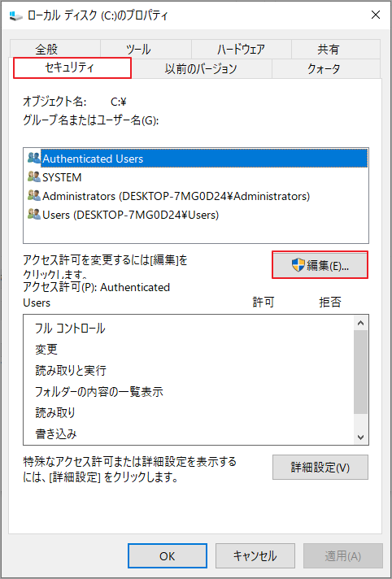This screenshot has height=579, width=392.
Task: Click the grayed-out 適用(A) button
Action: (343, 555)
